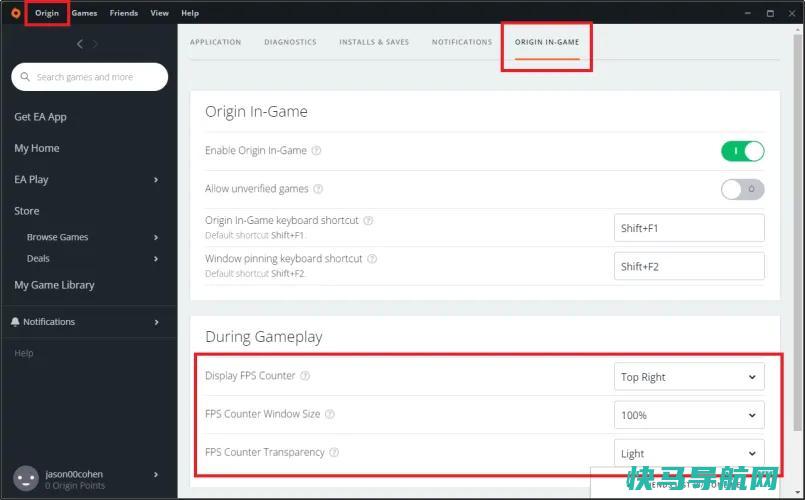The width and height of the screenshot is (805, 500).
Task: Click the Origin logo icon
Action: coord(16,13)
